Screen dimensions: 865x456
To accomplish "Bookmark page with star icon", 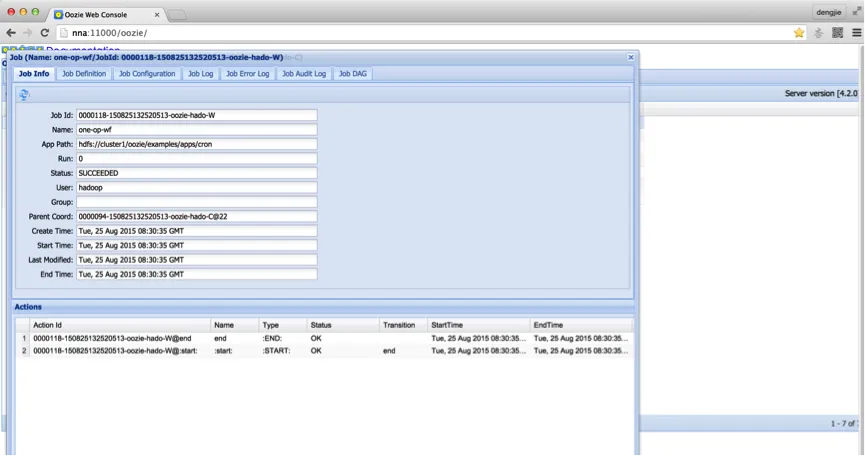I will pyautogui.click(x=799, y=33).
